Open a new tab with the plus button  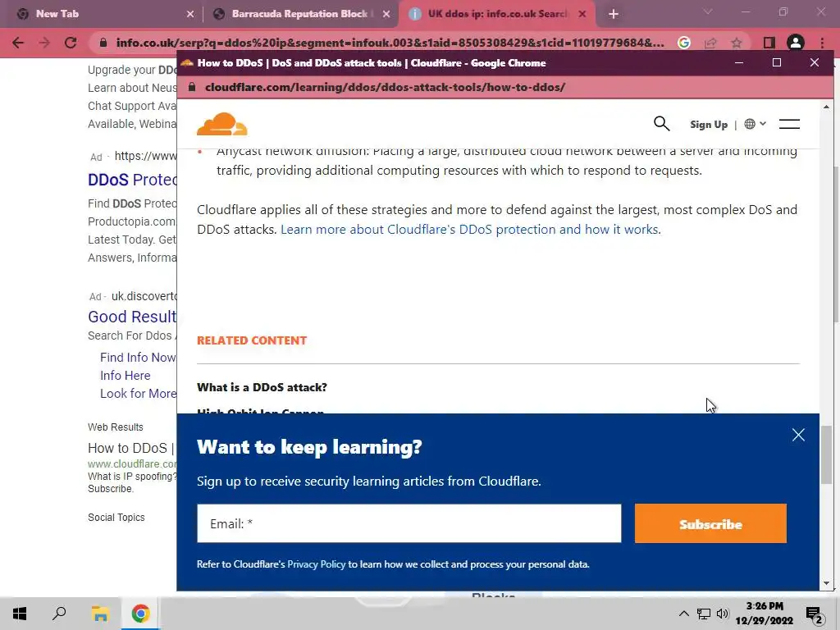click(x=614, y=15)
